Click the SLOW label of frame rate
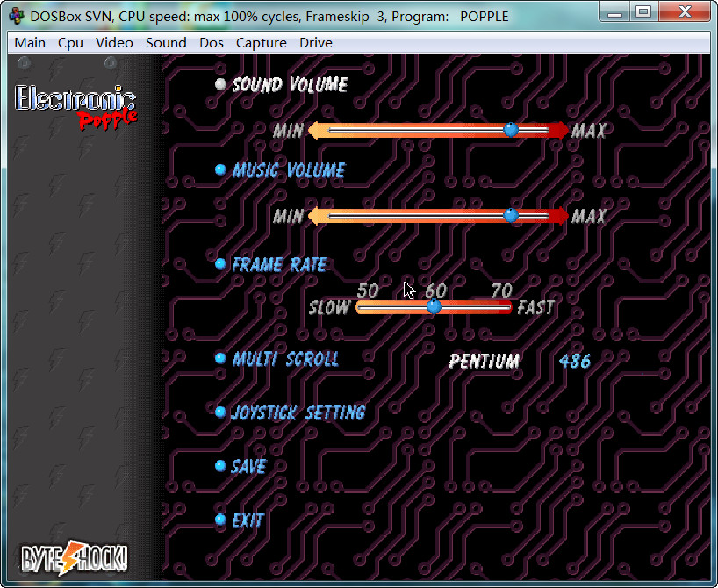The image size is (718, 588). [330, 307]
